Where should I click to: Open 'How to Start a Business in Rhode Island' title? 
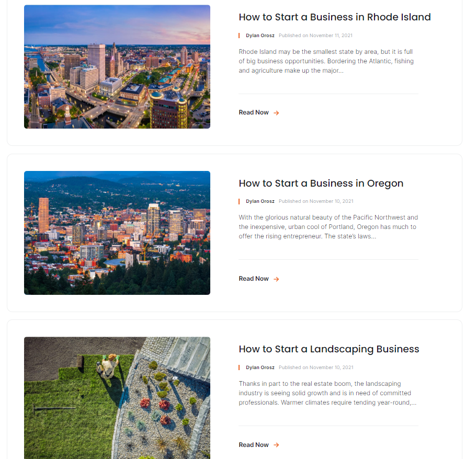tap(335, 17)
